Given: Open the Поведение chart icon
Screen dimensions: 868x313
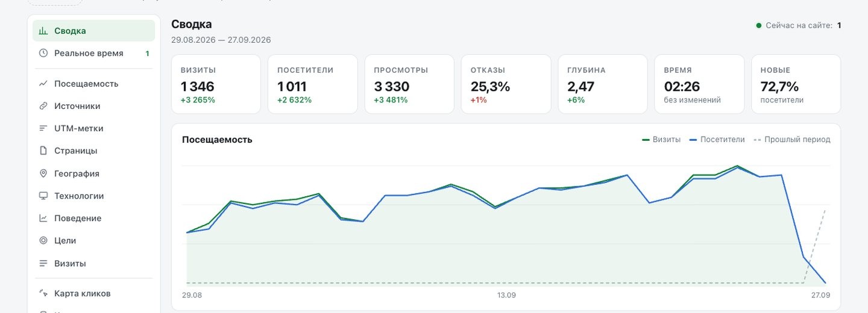Looking at the screenshot, I should [x=43, y=218].
